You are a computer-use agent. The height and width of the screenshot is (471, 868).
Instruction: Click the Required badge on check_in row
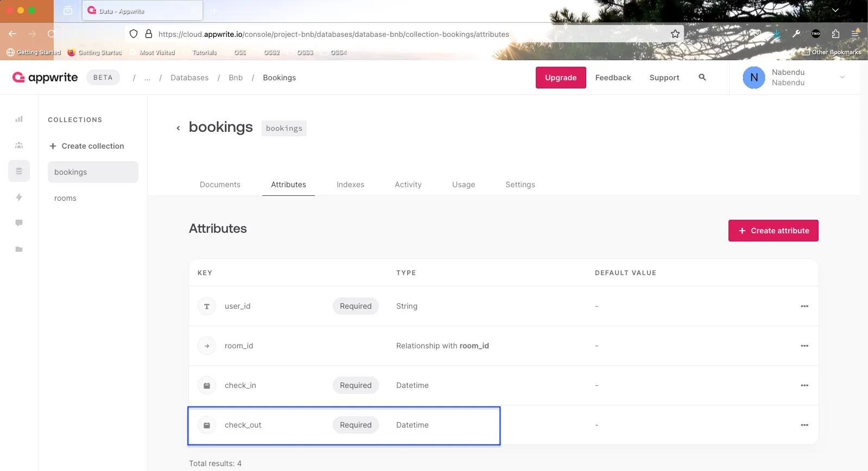pyautogui.click(x=356, y=385)
